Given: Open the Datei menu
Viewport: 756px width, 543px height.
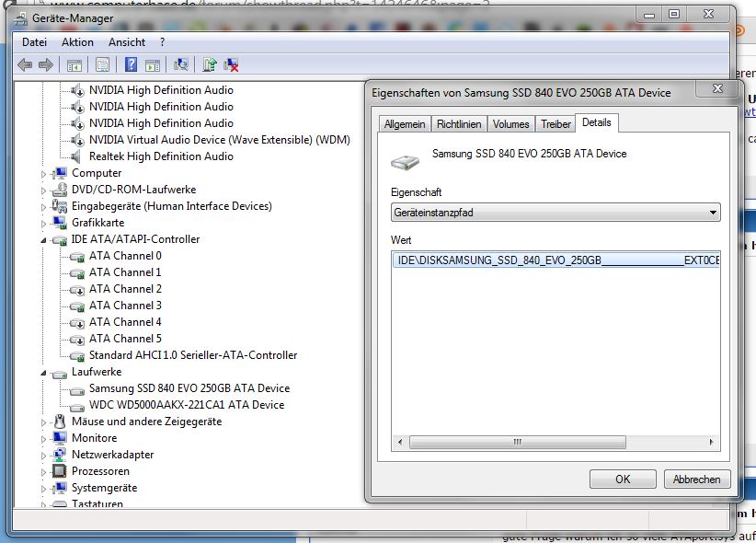Looking at the screenshot, I should [34, 42].
